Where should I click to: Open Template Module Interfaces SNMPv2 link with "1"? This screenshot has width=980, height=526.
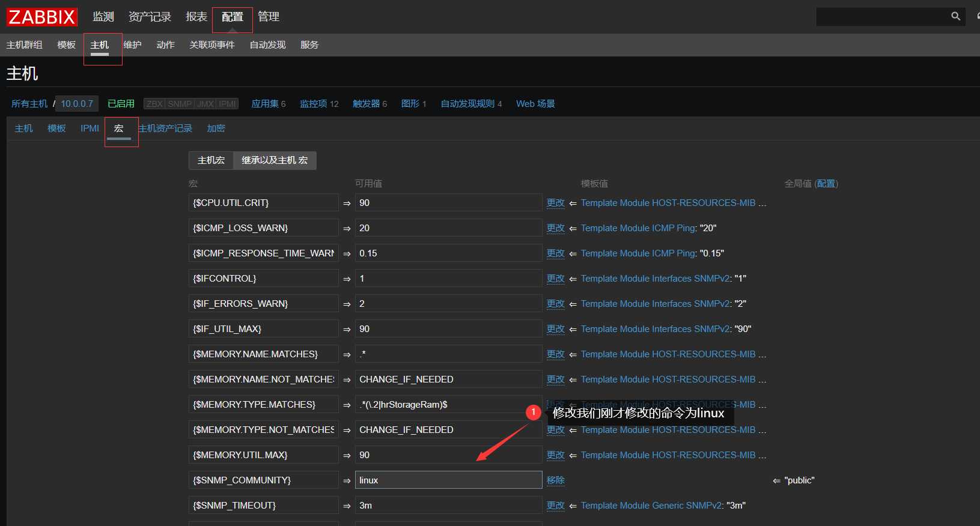pyautogui.click(x=656, y=279)
